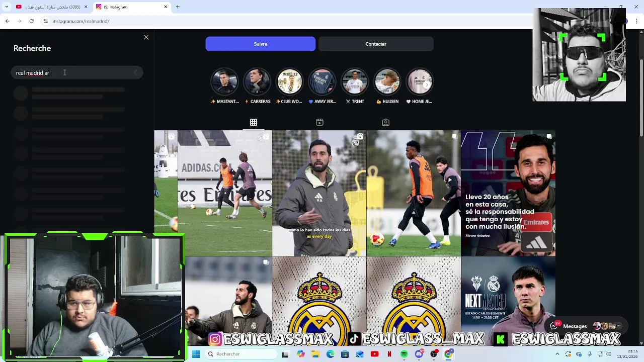Go back in browser history

click(7, 21)
